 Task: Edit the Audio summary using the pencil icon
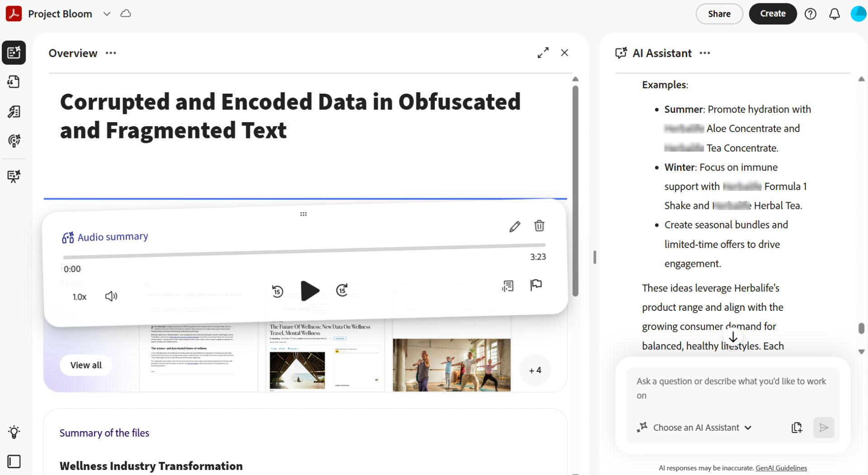click(515, 226)
